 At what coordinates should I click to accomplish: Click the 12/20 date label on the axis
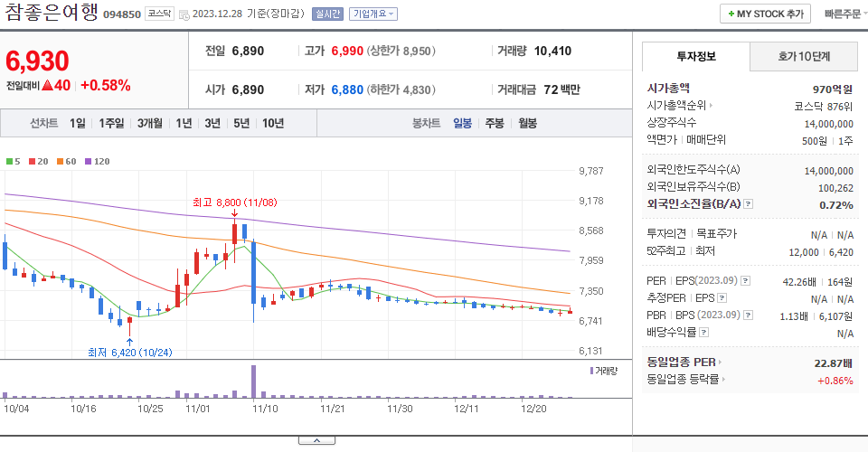click(x=533, y=409)
